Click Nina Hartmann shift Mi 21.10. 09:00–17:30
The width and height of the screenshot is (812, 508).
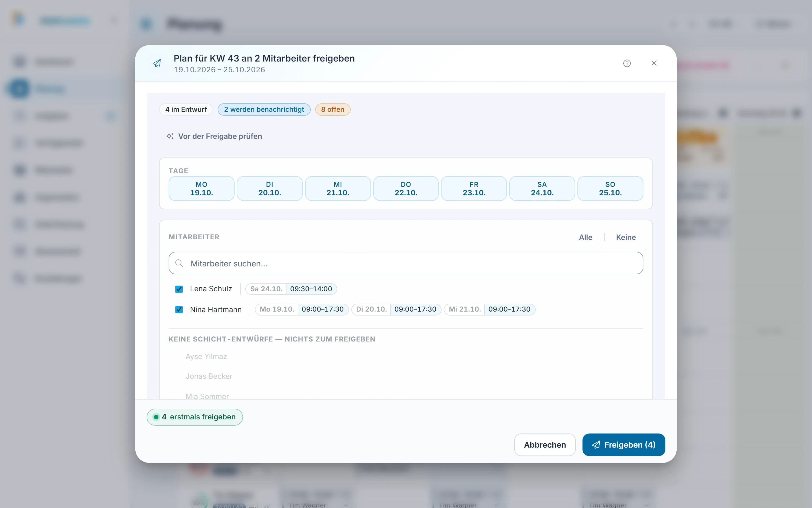[489, 309]
